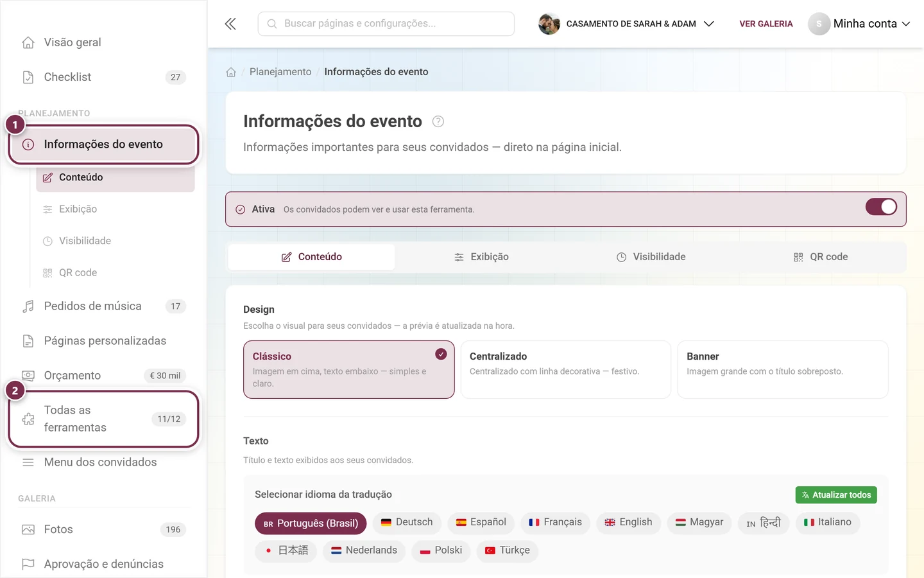Click the Pedidos de música note icon
This screenshot has width=924, height=578.
click(28, 306)
